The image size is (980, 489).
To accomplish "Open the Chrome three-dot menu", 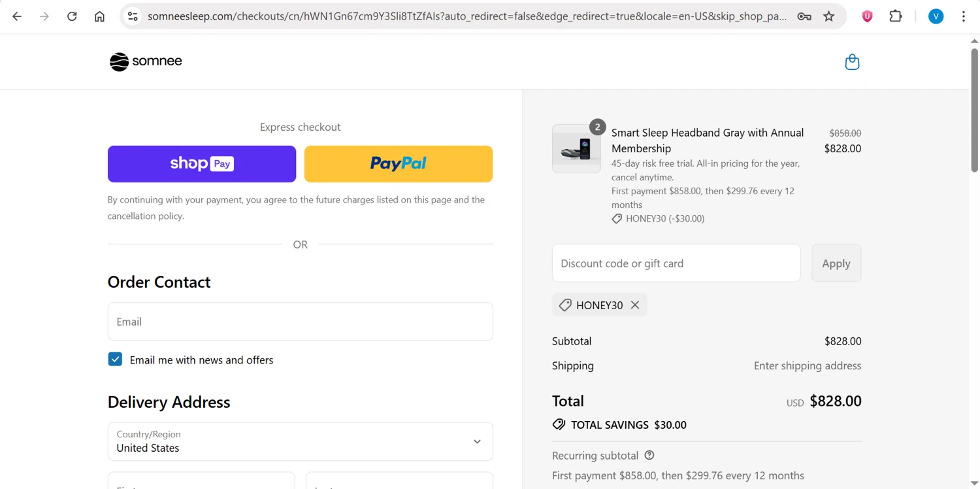I will pyautogui.click(x=964, y=16).
